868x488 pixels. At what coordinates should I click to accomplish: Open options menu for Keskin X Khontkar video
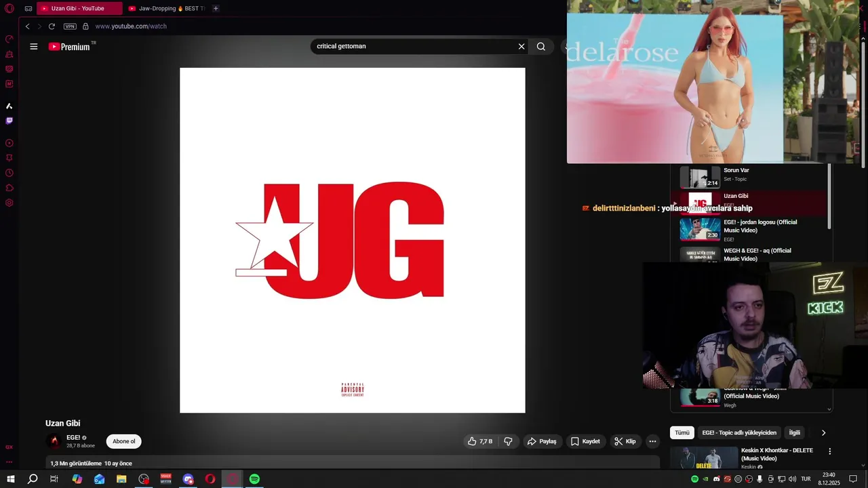click(x=829, y=451)
